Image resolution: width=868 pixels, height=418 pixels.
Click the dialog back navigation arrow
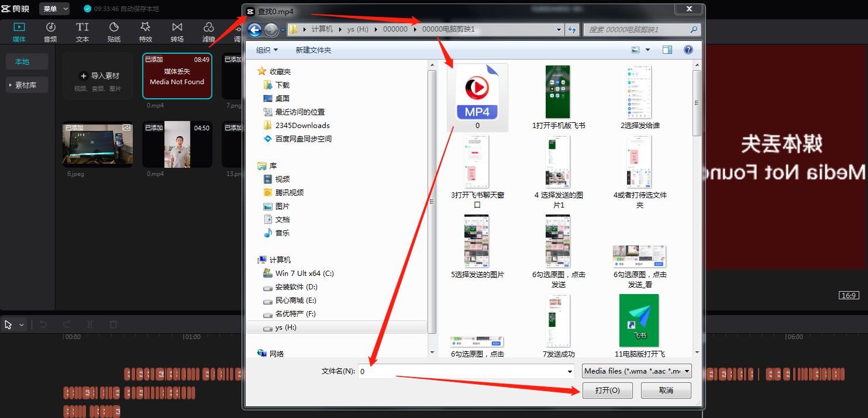click(255, 29)
